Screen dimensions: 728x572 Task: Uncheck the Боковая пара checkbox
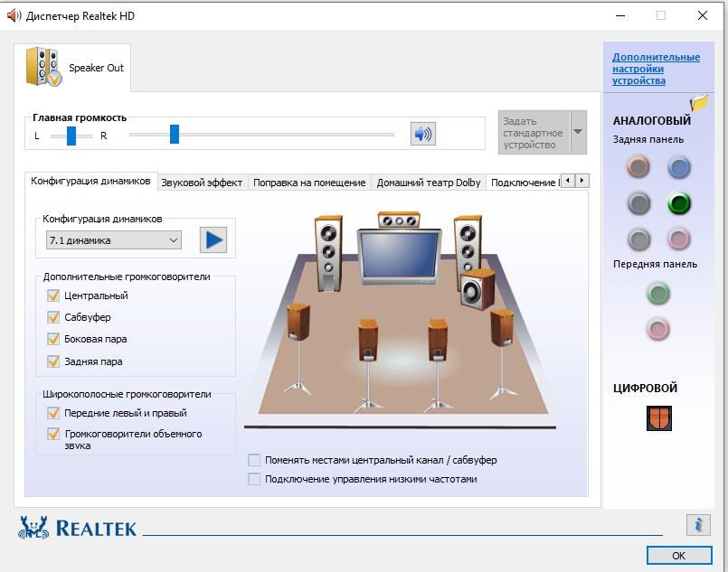(53, 339)
